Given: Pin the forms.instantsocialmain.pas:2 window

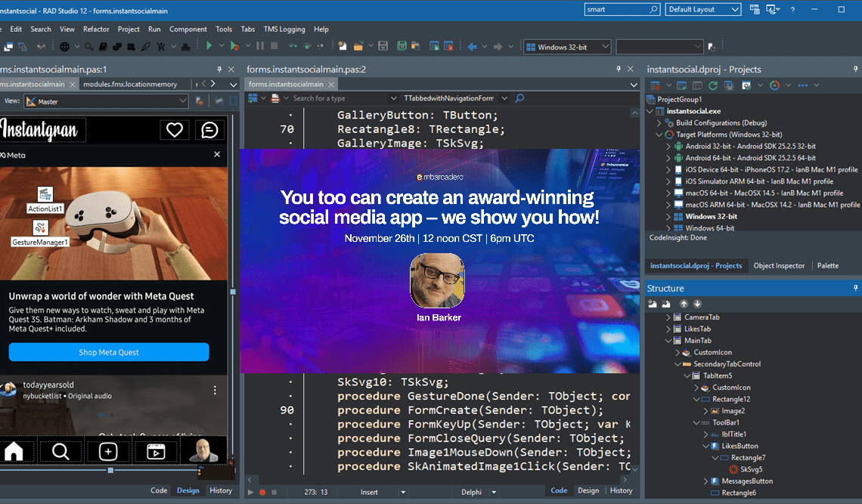Looking at the screenshot, I should (x=619, y=70).
